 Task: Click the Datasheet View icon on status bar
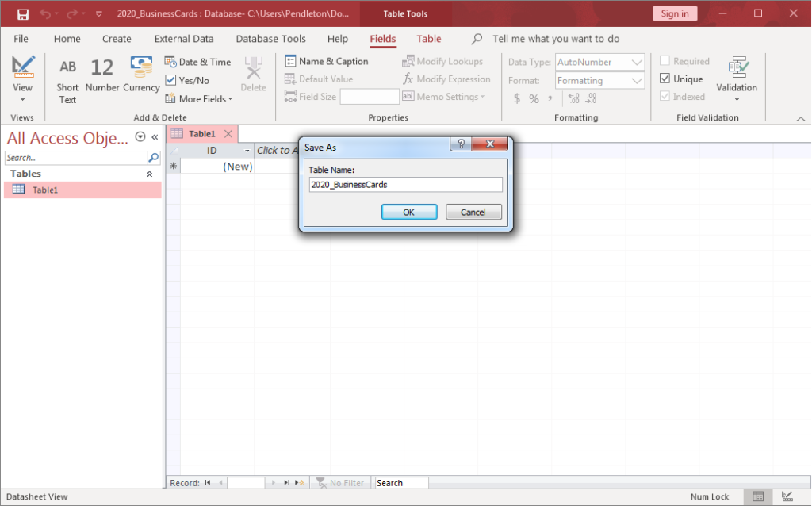pos(757,496)
